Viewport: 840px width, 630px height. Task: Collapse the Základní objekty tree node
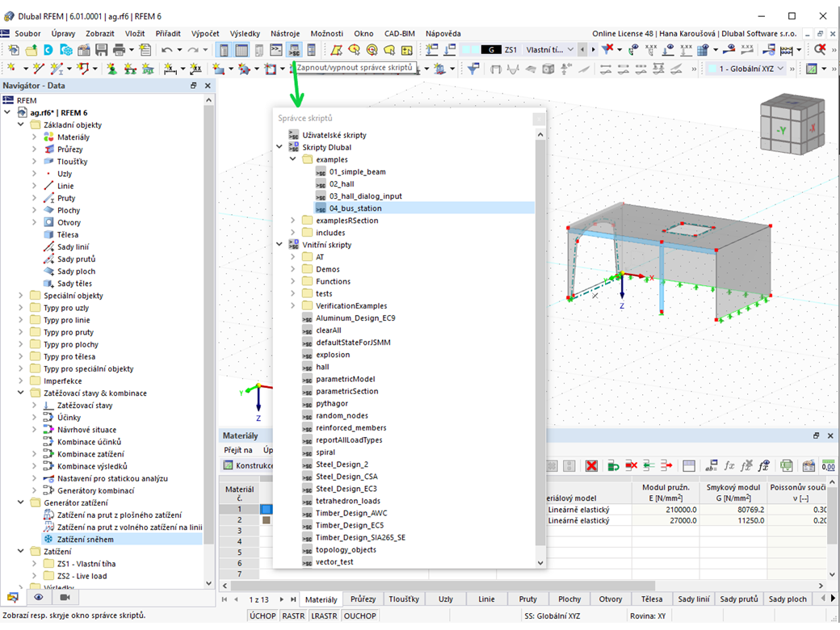22,125
